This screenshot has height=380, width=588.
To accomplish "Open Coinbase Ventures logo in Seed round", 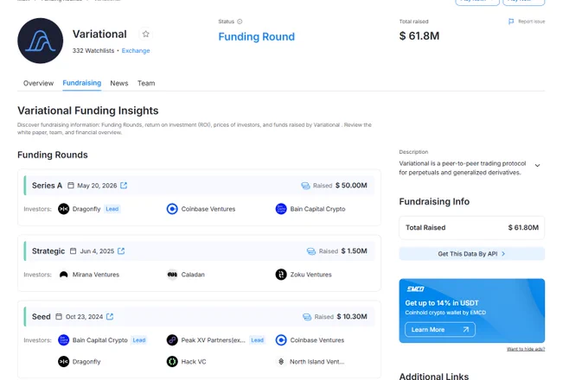I will click(281, 340).
